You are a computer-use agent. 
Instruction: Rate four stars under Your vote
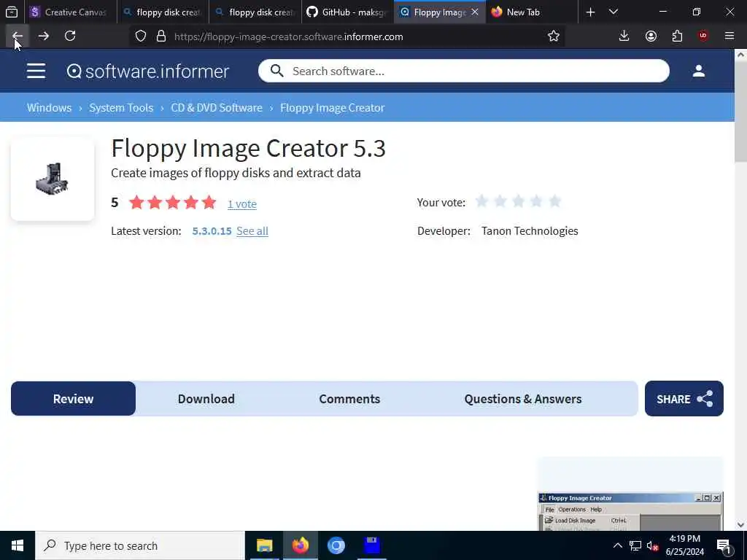click(x=536, y=201)
